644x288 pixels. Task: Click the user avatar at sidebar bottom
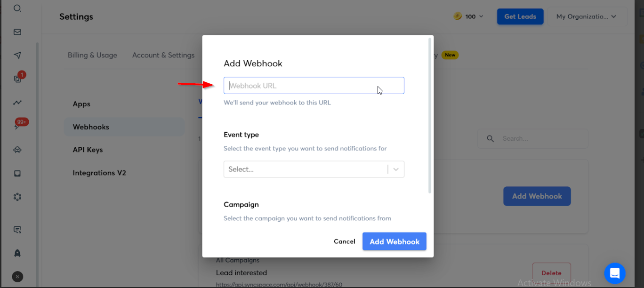coord(17,276)
